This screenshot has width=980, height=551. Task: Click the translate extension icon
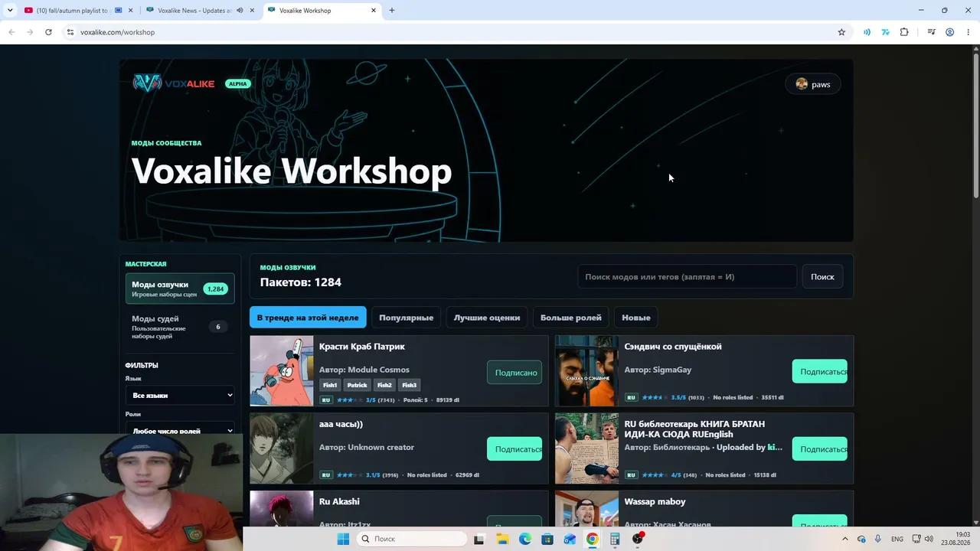point(886,32)
